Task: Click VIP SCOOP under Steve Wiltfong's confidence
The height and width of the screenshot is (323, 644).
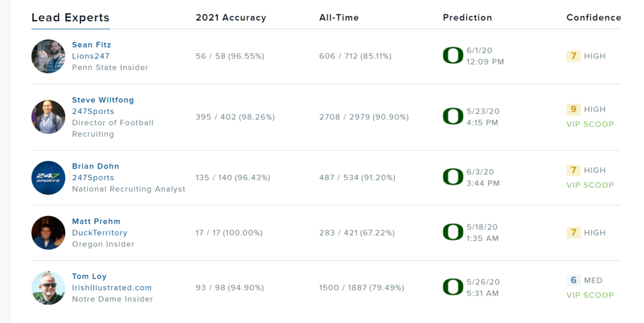Action: (x=590, y=124)
